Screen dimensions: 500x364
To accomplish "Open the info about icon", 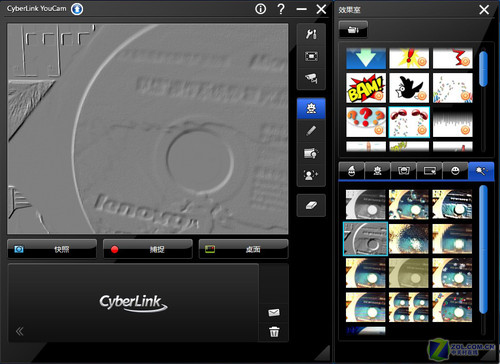I will (260, 9).
